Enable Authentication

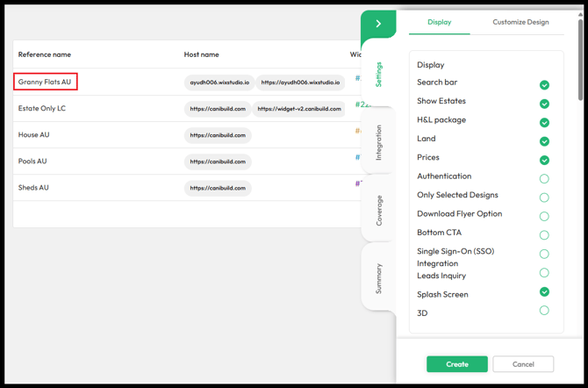(x=544, y=178)
